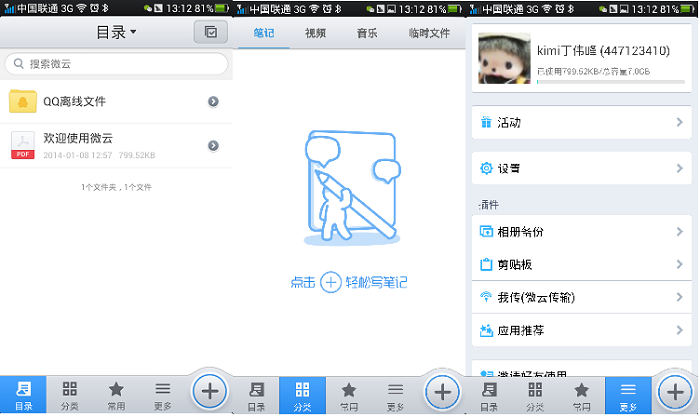Viewport: 700px width, 417px height.
Task: Click the magnifier icon in search box
Action: [x=18, y=63]
